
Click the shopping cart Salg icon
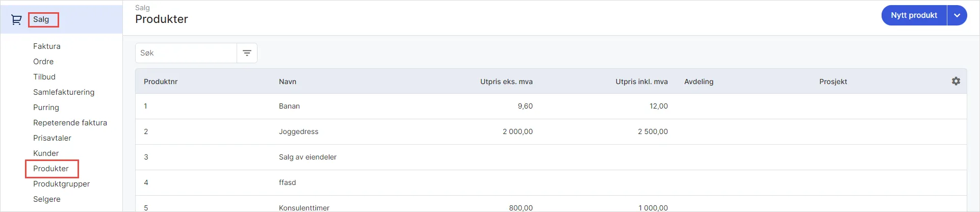pyautogui.click(x=16, y=20)
